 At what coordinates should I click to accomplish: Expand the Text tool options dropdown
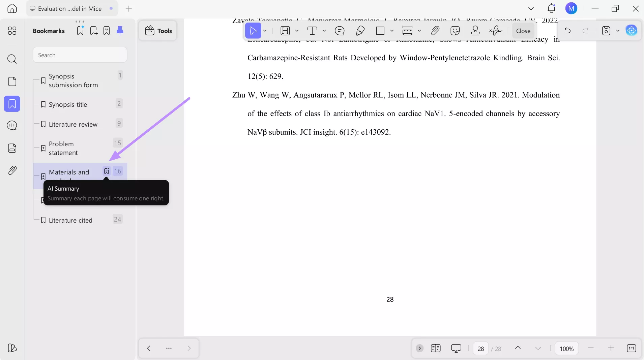tap(324, 31)
